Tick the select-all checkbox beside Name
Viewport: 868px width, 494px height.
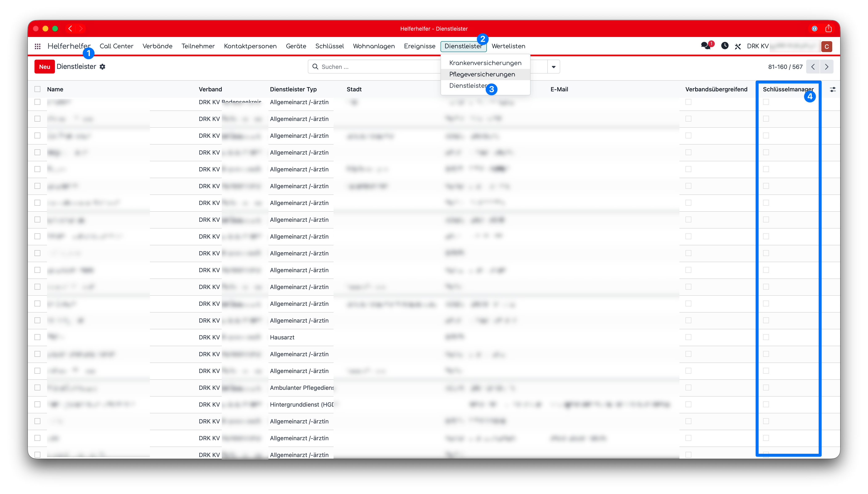[37, 89]
